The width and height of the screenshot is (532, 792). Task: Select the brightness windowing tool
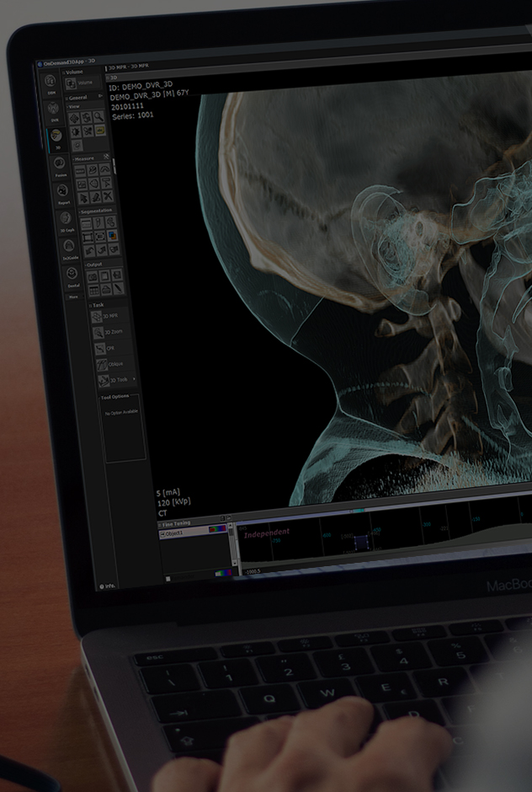coord(76,131)
